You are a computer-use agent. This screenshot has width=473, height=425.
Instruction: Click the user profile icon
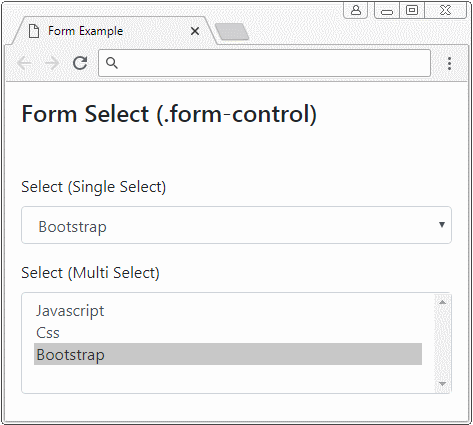click(x=356, y=10)
